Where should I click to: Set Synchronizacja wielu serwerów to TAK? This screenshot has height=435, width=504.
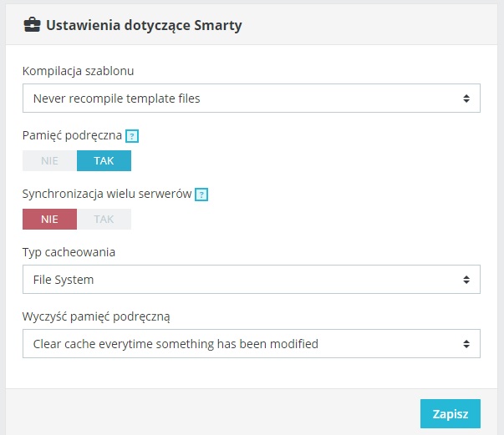click(104, 220)
